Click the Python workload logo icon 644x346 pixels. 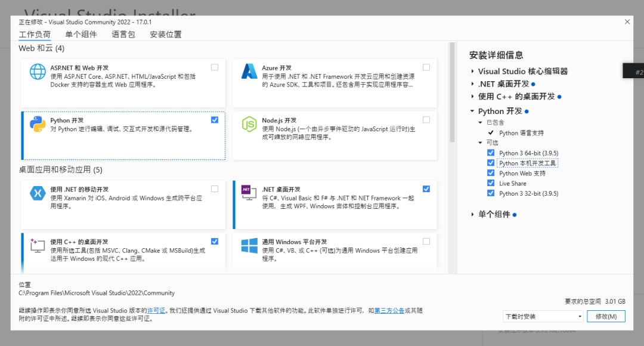tap(38, 124)
